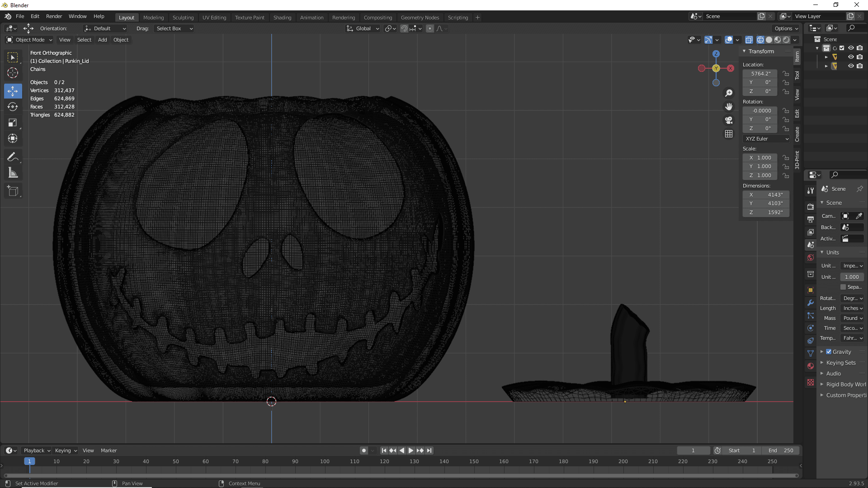Viewport: 868px width, 488px height.
Task: Select the Annotate tool
Action: (13, 157)
